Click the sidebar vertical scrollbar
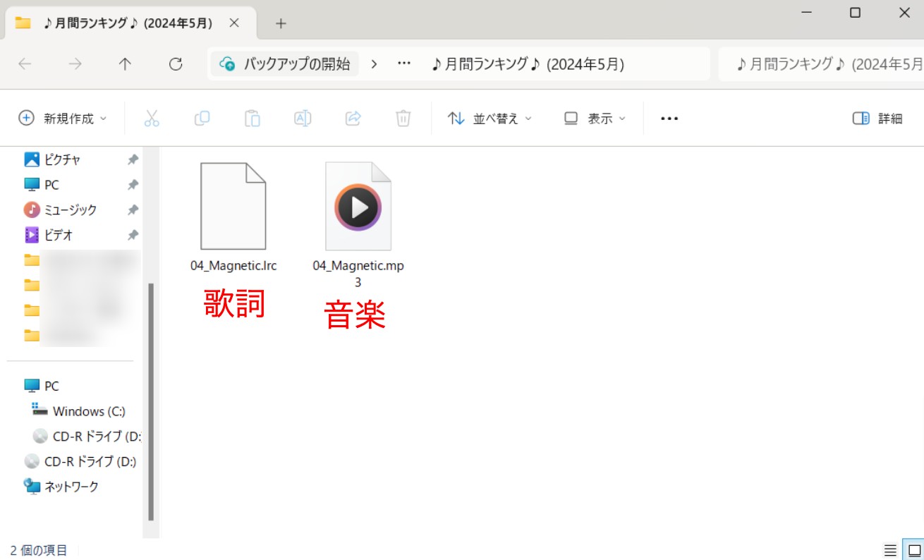The image size is (924, 560). point(150,401)
